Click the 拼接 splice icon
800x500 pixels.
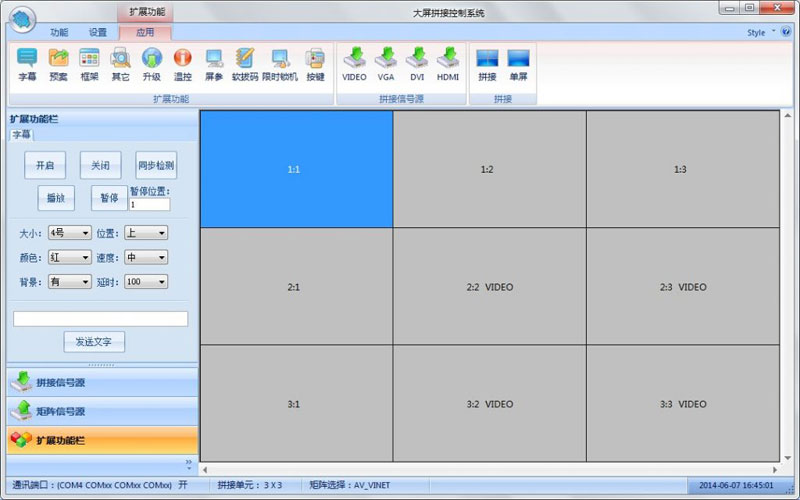[x=487, y=64]
